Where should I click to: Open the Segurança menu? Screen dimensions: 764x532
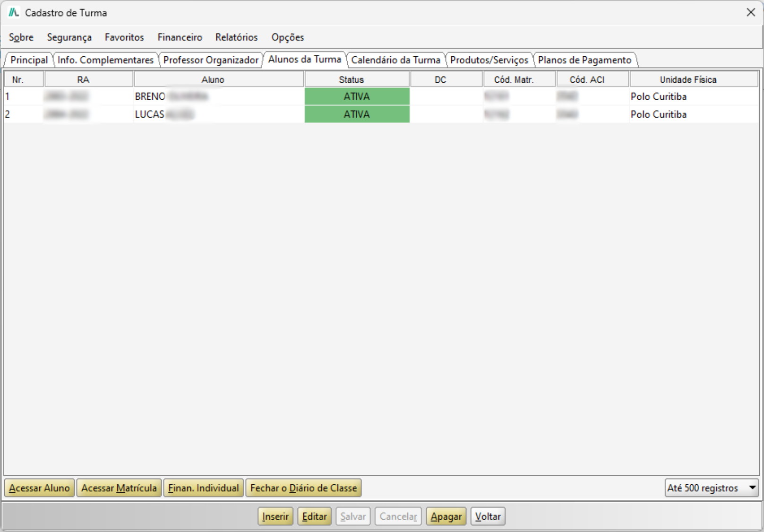[x=69, y=37]
